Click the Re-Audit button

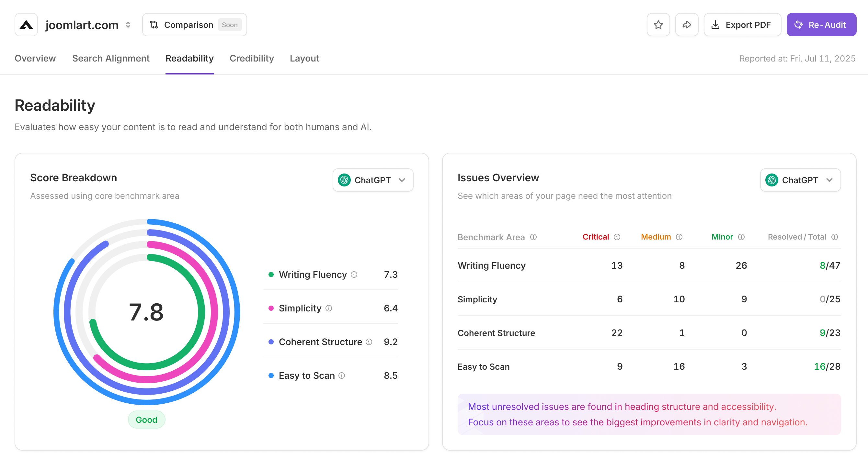(x=821, y=25)
